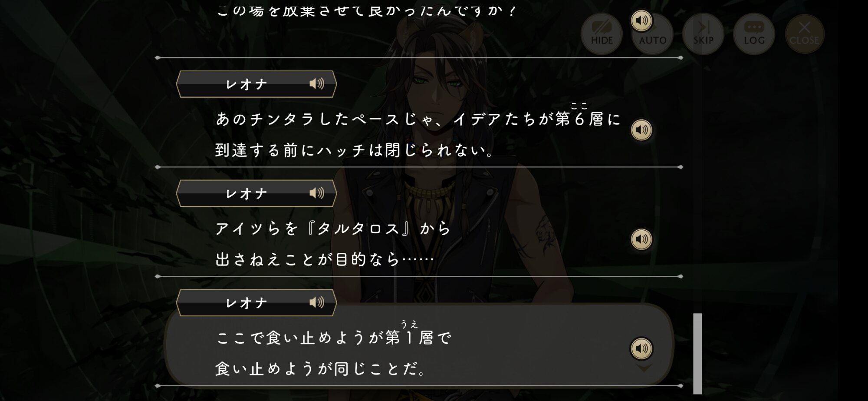
Task: Select the third レオナ name plate
Action: pos(256,302)
